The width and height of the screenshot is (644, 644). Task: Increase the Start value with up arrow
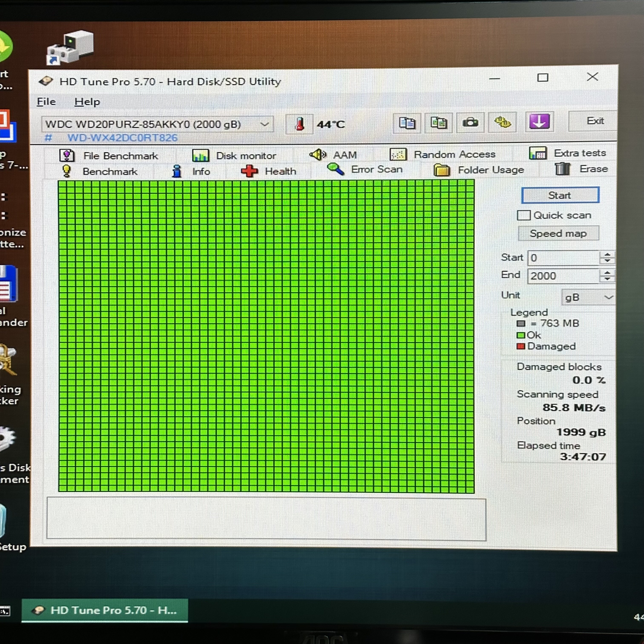point(607,255)
